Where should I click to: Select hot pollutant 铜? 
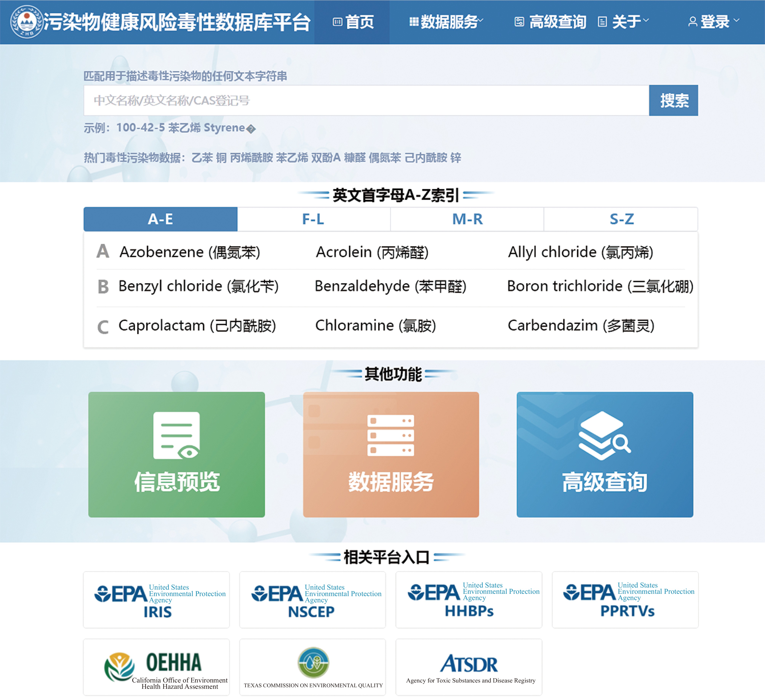[x=221, y=157]
